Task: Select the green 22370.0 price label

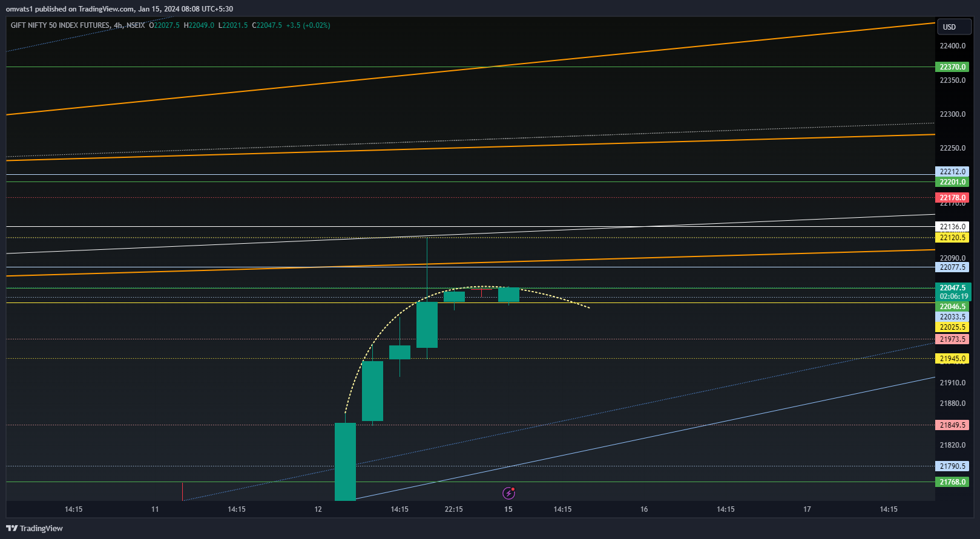Action: 952,67
